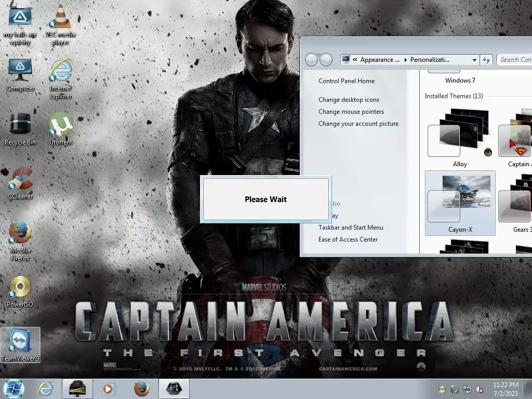Viewport: 532px width, 399px height.
Task: Open CCleaner desktop shortcut
Action: [x=20, y=183]
